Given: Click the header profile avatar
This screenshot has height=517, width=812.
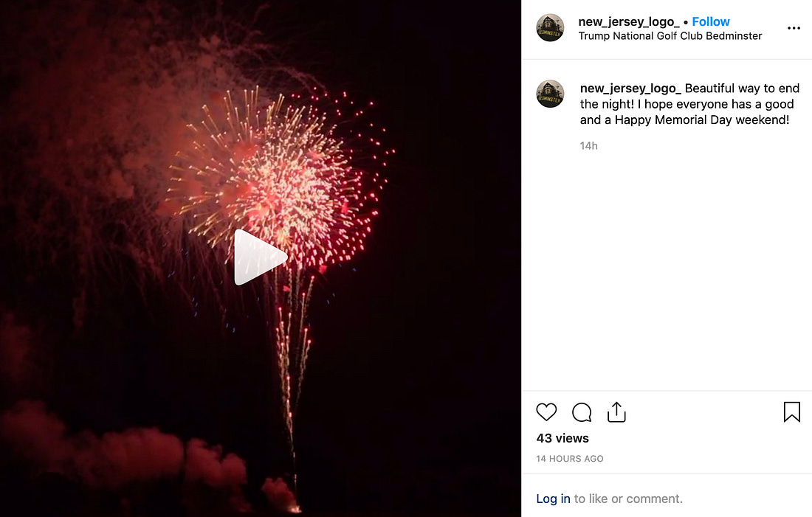Looking at the screenshot, I should [x=550, y=27].
